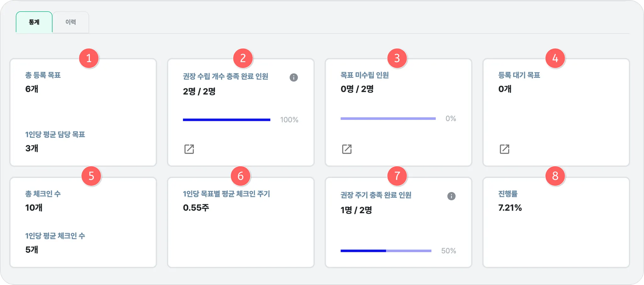The image size is (644, 285).
Task: Click info icon beside 권장 수립 개수 충족 완료 인원
Action: [294, 77]
